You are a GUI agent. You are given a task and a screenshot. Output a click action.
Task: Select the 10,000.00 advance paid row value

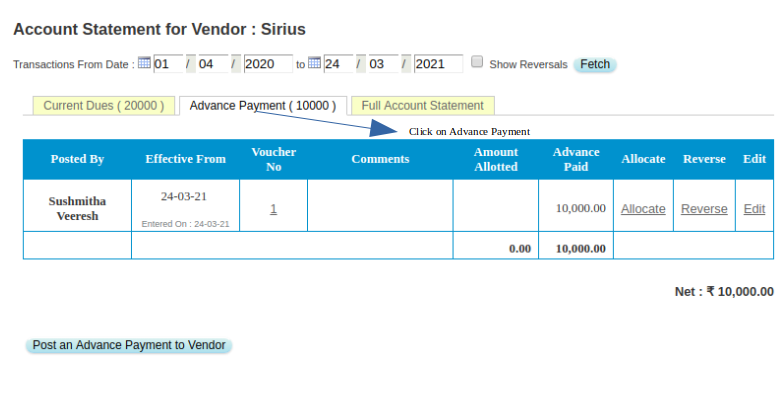(581, 208)
